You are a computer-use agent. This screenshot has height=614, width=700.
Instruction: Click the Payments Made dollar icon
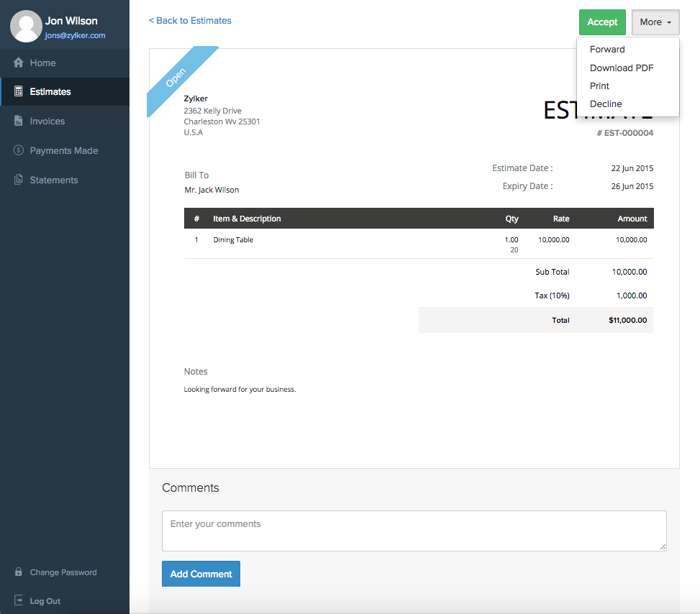(x=19, y=151)
